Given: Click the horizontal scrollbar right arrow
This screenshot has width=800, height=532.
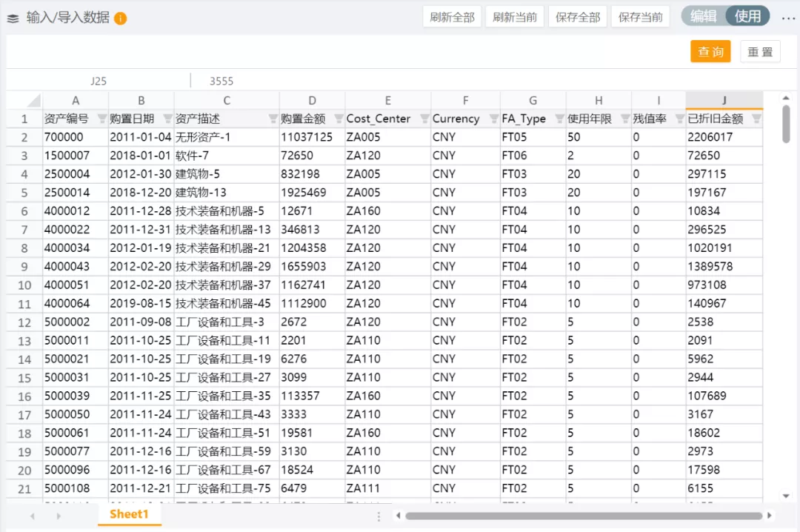Looking at the screenshot, I should coord(770,516).
